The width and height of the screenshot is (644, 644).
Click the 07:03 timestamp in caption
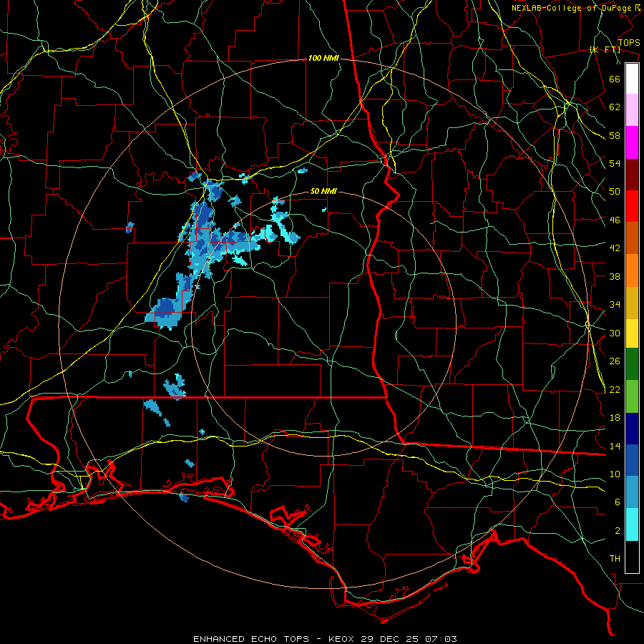(440, 639)
